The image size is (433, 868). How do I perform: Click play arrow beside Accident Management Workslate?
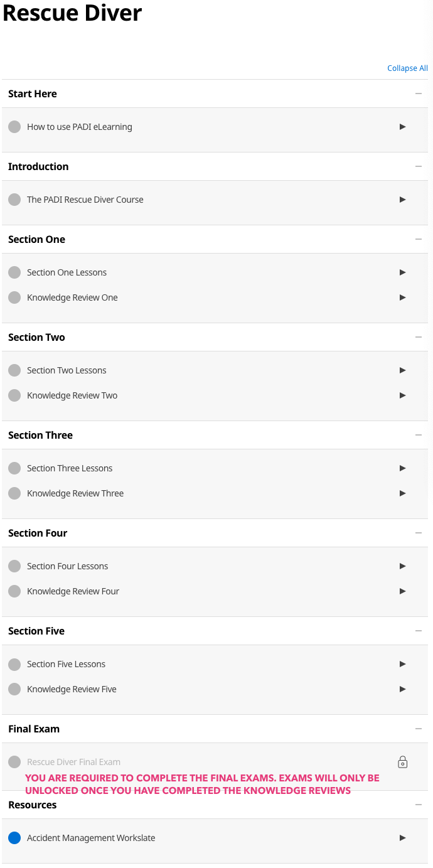tap(403, 838)
